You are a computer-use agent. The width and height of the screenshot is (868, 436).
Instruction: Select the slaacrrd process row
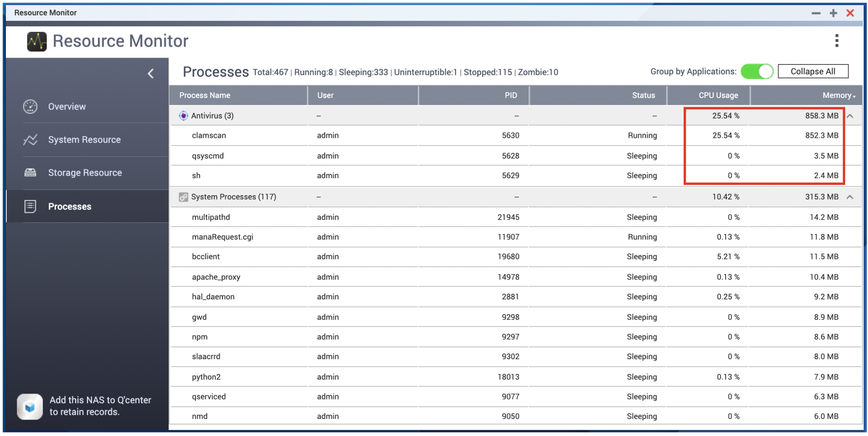[x=516, y=357]
